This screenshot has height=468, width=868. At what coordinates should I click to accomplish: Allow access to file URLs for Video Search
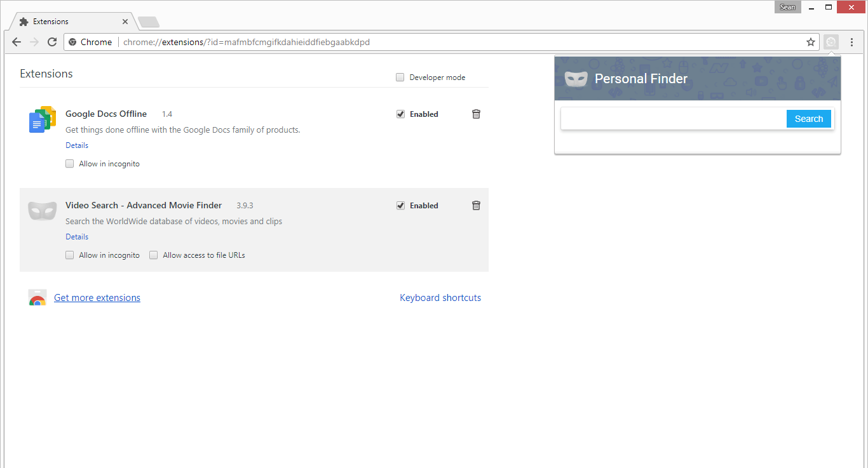[153, 255]
